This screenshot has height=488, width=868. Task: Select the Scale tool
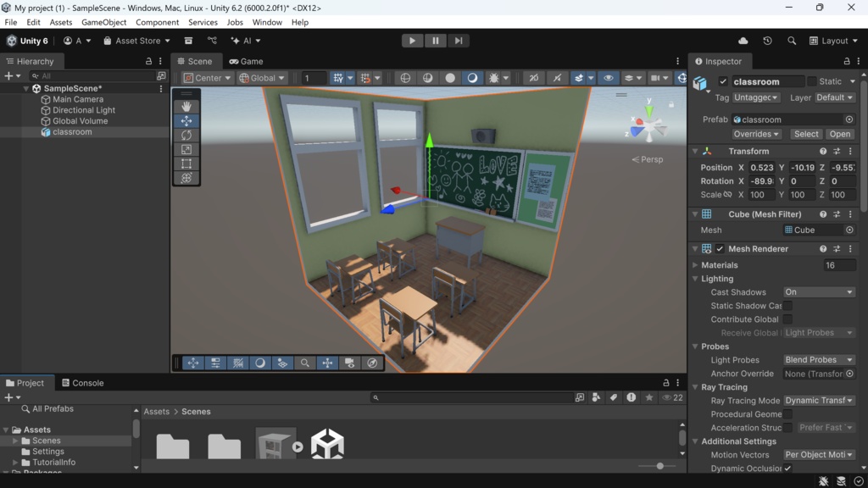click(x=186, y=149)
